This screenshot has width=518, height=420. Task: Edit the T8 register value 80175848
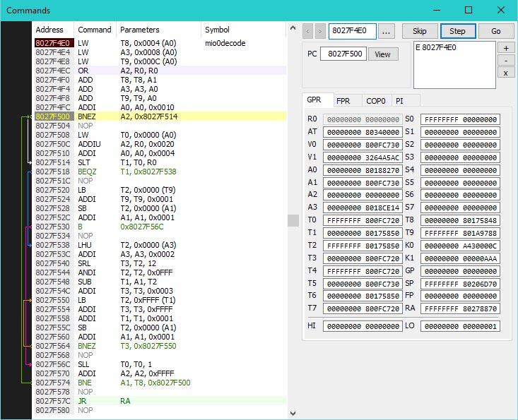[460, 220]
